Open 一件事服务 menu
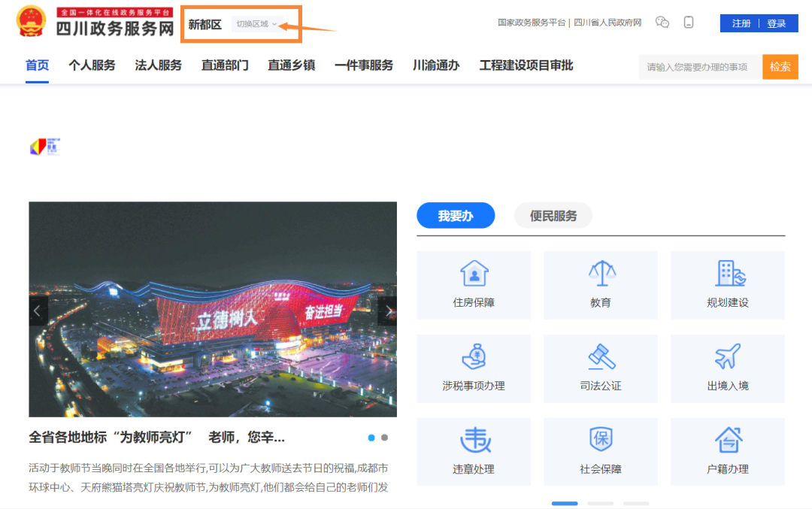Screen dimensions: 812x509 coord(364,65)
